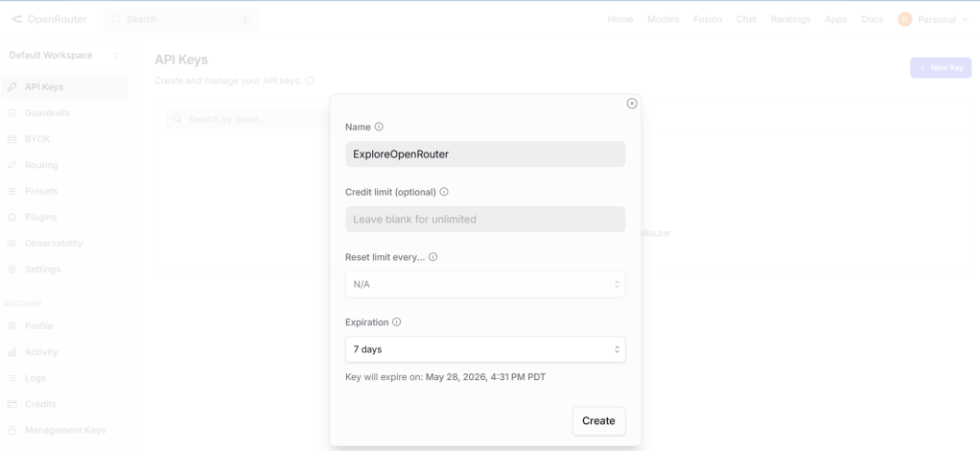
Task: Click the New Key button
Action: (941, 67)
